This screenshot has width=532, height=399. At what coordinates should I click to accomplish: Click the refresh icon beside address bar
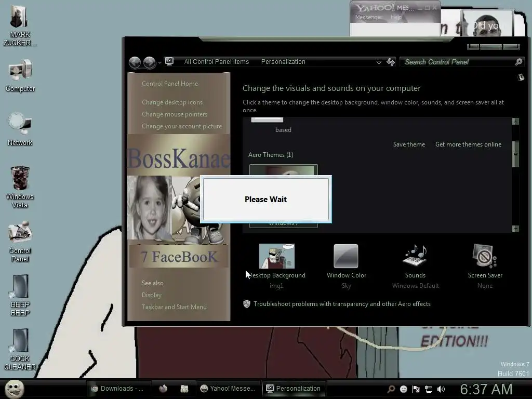(x=391, y=62)
